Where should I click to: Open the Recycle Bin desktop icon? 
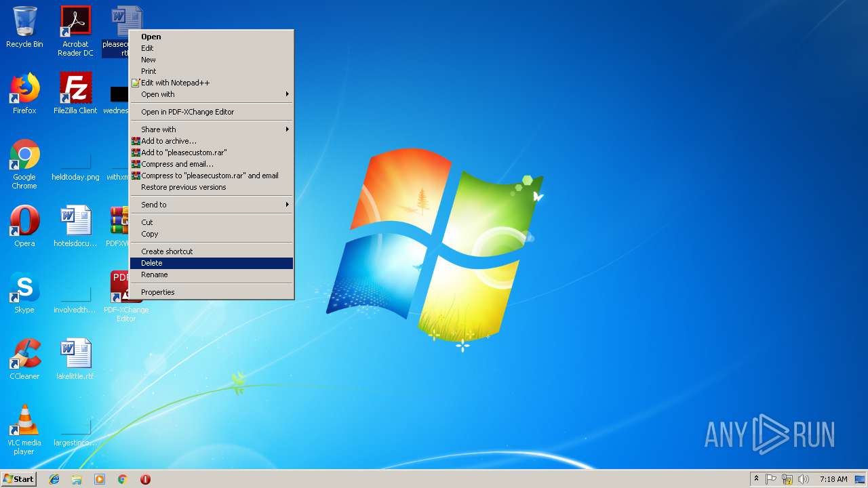pyautogui.click(x=24, y=28)
